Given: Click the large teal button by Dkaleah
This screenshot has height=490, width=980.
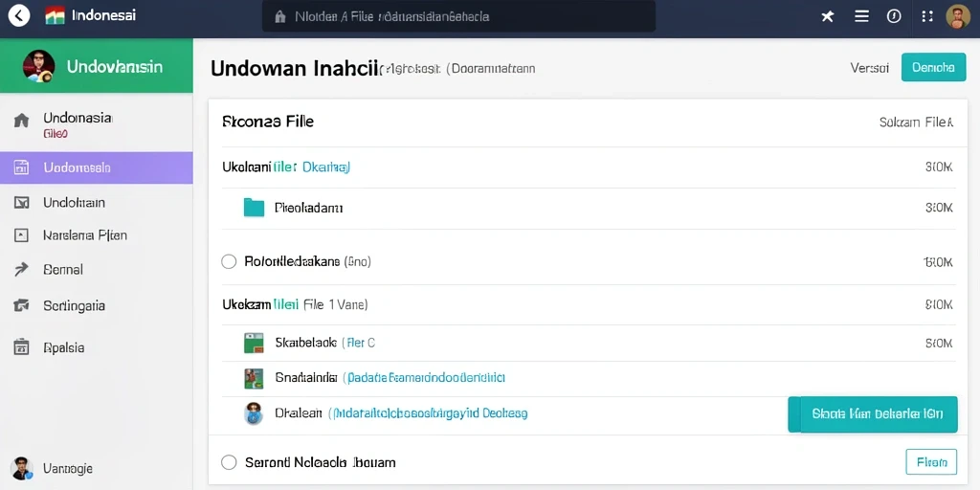Looking at the screenshot, I should tap(873, 413).
